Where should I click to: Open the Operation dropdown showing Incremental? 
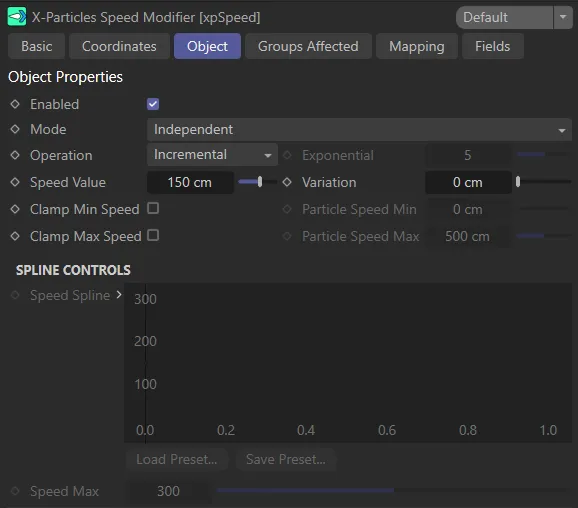[212, 155]
